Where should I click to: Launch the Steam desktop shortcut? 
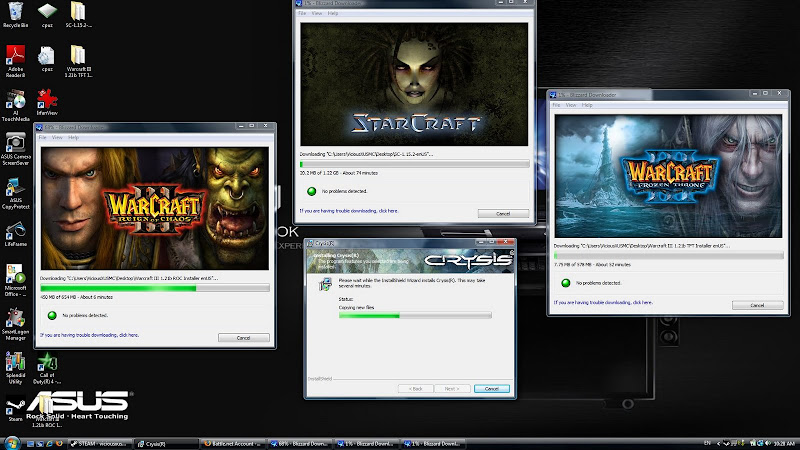click(x=15, y=408)
